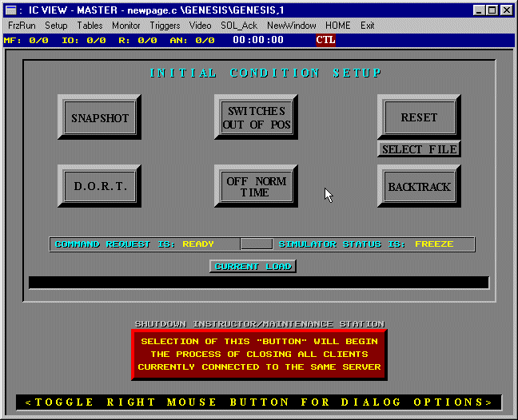Click the IO: 0/0 status counter
This screenshot has width=518, height=420.
coord(84,40)
